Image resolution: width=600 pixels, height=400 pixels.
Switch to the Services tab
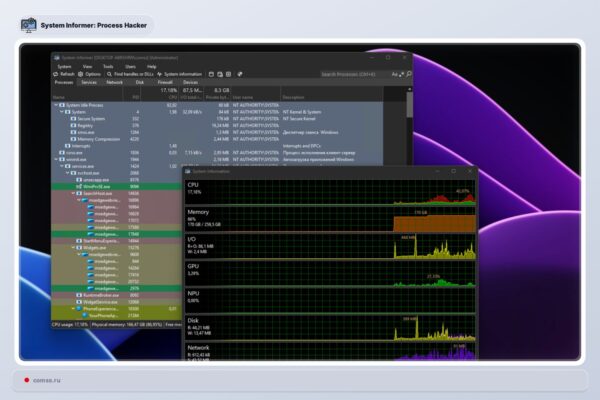point(89,82)
